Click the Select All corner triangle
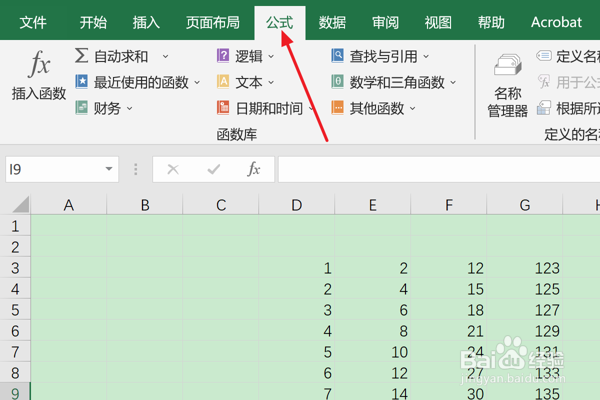Image resolution: width=600 pixels, height=400 pixels. 21,204
